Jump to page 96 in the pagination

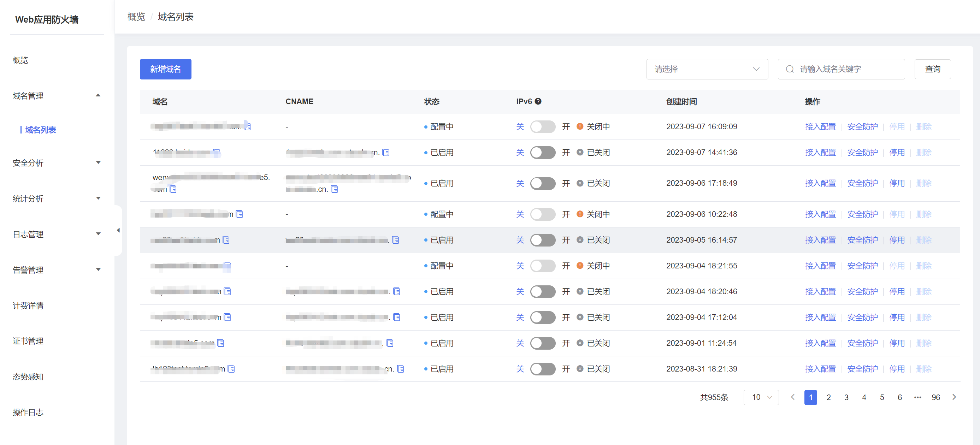(935, 397)
